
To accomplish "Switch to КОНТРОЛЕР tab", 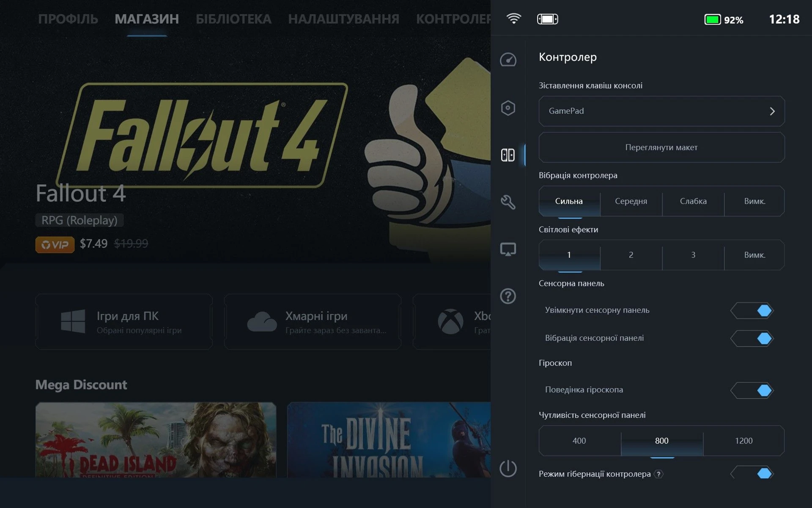I will 453,19.
